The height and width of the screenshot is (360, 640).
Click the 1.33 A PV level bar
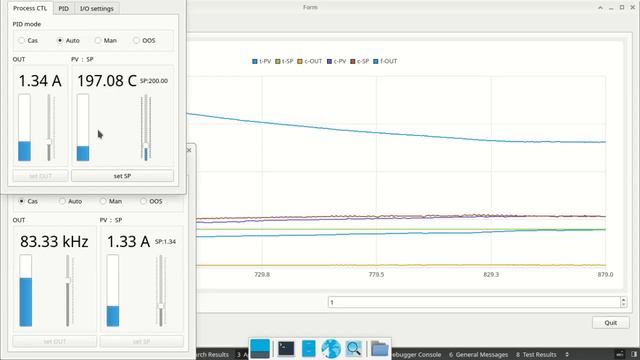point(113,291)
